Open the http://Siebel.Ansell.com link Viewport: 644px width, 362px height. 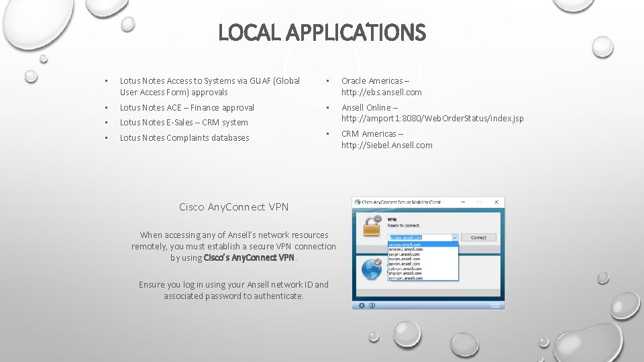pyautogui.click(x=387, y=145)
